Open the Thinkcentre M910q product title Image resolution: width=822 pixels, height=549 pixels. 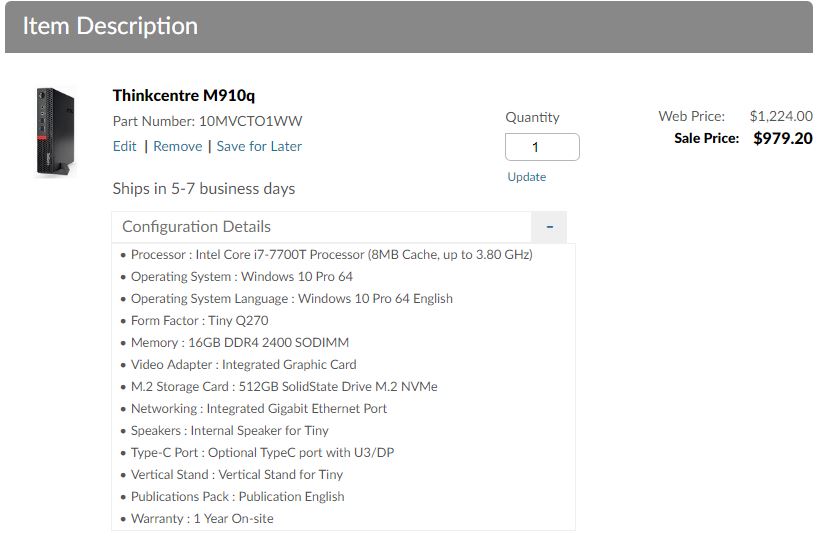pos(184,96)
